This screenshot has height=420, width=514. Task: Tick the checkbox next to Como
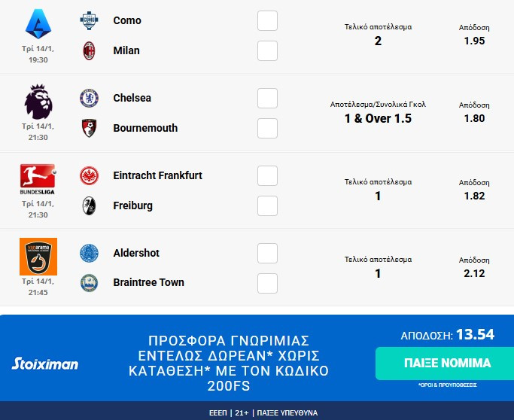267,21
